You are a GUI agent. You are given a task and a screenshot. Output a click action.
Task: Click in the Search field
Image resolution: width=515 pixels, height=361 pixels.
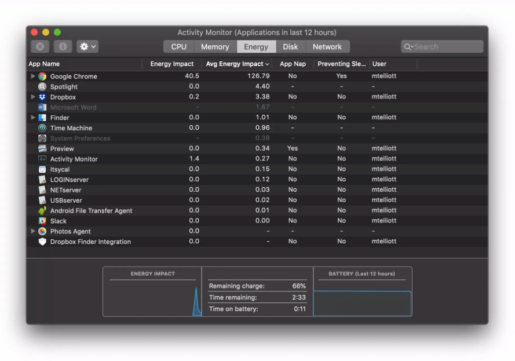click(x=442, y=47)
